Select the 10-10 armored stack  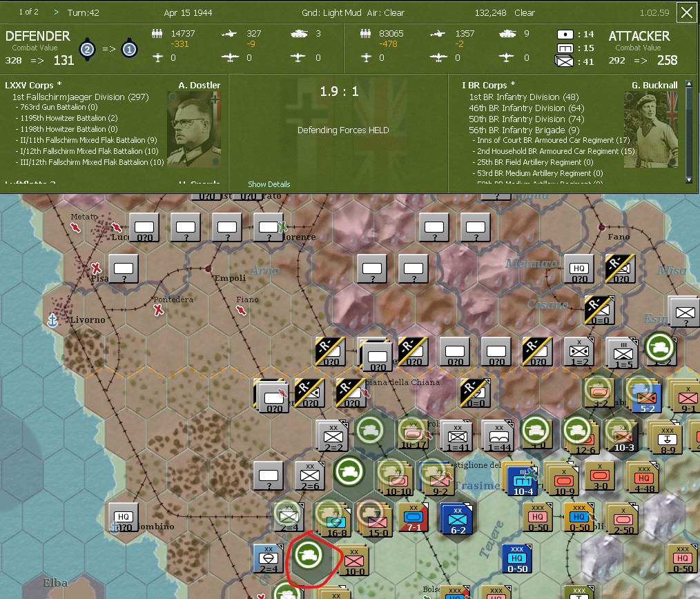[x=396, y=478]
